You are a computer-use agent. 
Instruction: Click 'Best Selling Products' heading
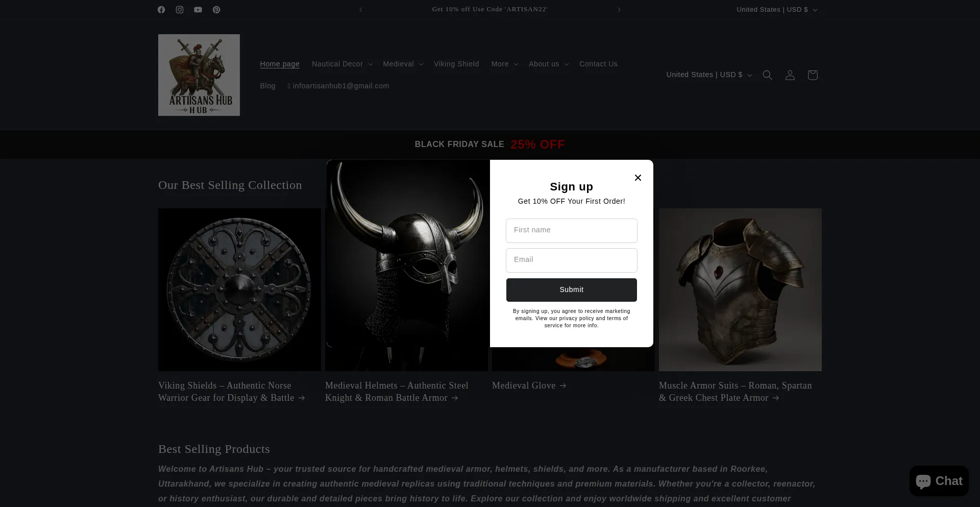pos(214,449)
